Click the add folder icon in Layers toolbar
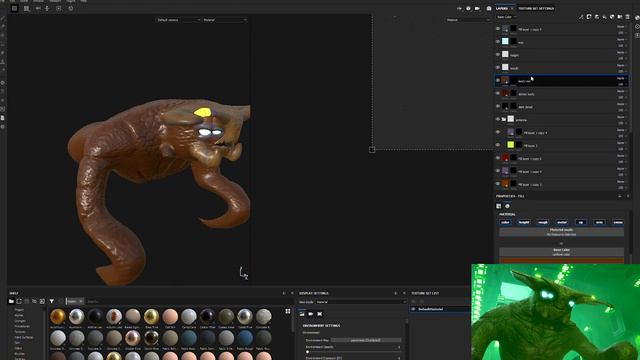640x360 pixels. point(620,17)
